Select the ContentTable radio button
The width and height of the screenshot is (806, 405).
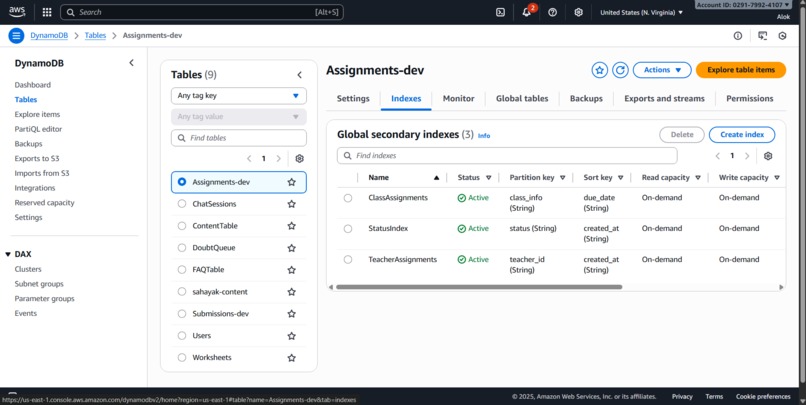181,226
